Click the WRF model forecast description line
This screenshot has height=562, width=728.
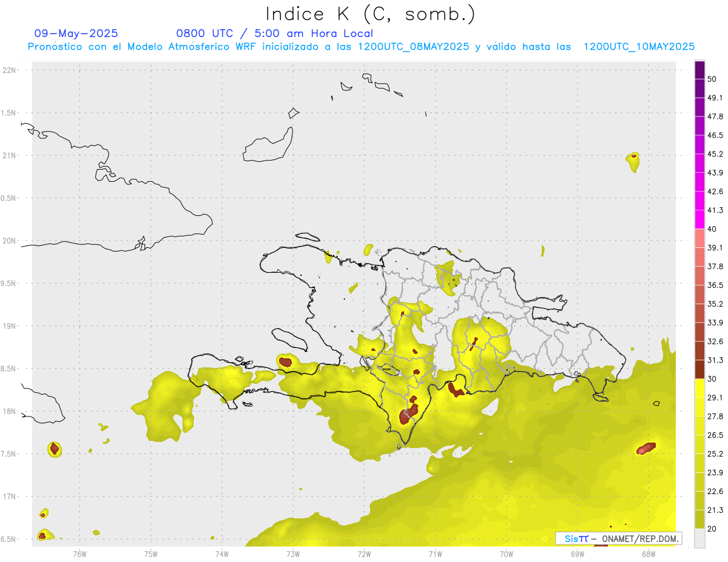pyautogui.click(x=361, y=47)
